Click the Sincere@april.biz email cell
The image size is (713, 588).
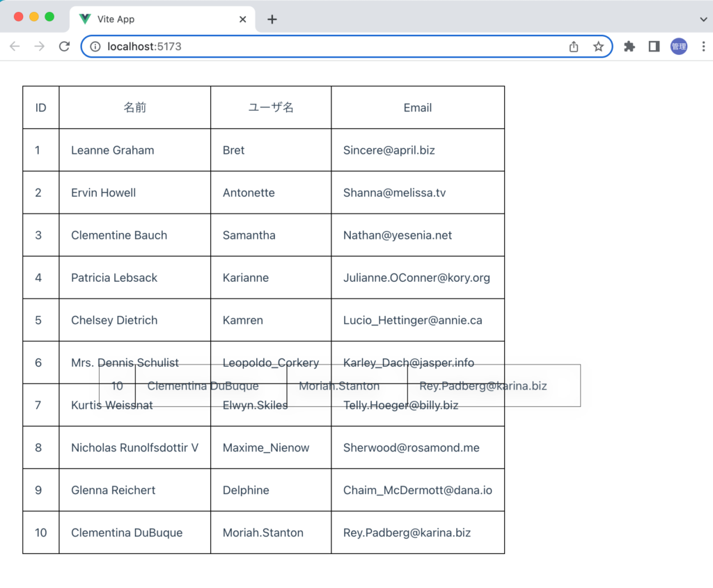[389, 150]
